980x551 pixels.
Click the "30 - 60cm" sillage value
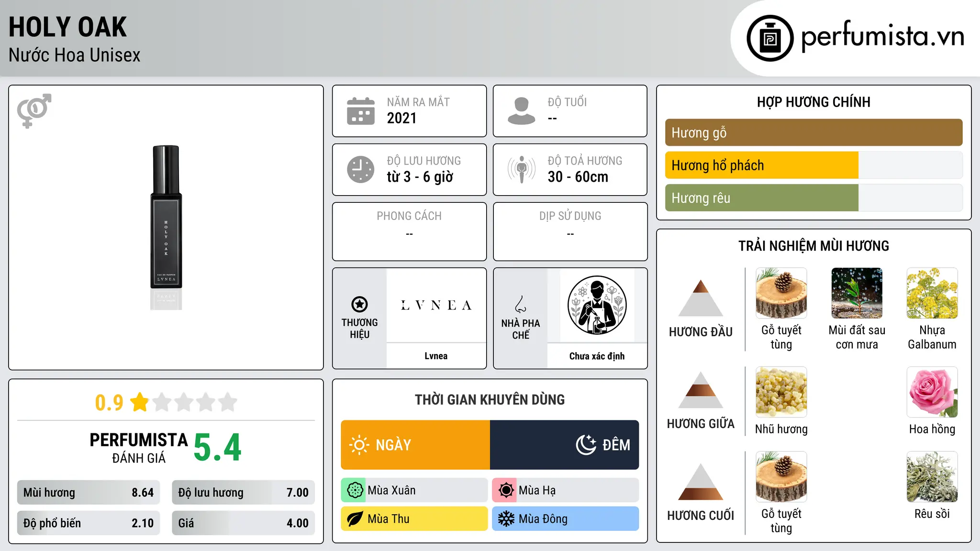(578, 177)
